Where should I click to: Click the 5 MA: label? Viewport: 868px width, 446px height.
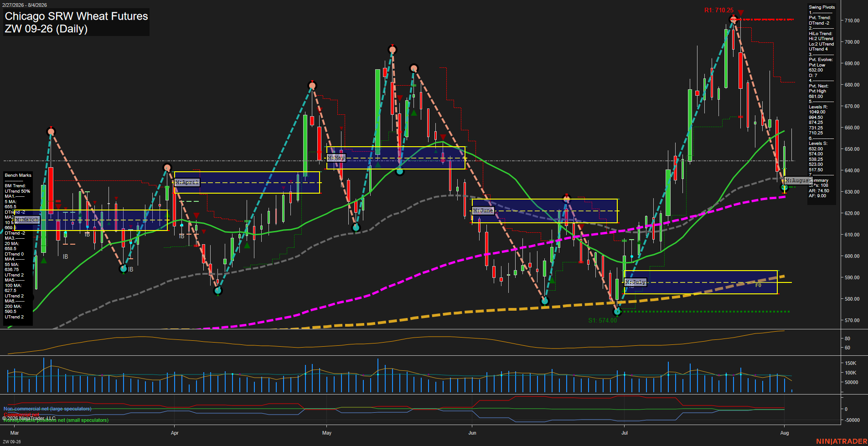pyautogui.click(x=10, y=202)
